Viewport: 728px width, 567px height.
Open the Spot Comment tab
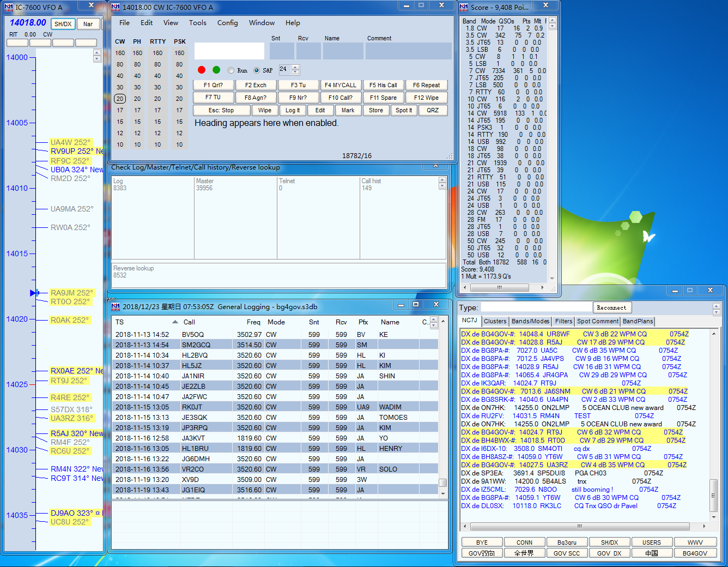click(598, 322)
